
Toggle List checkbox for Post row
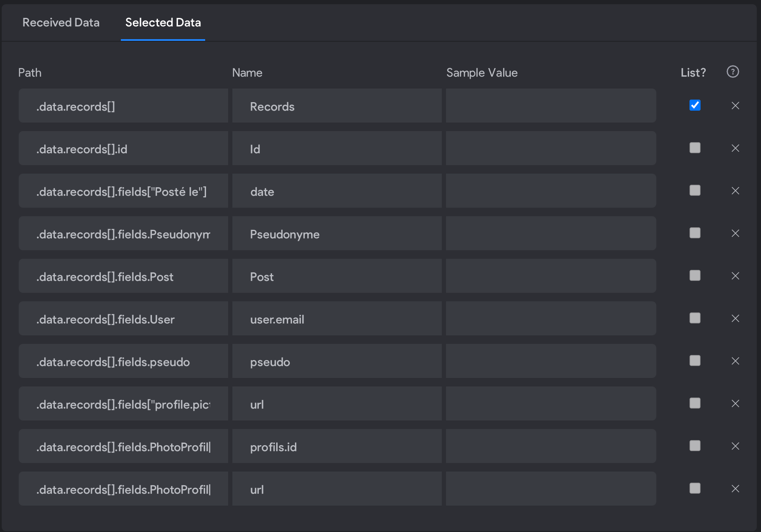695,275
